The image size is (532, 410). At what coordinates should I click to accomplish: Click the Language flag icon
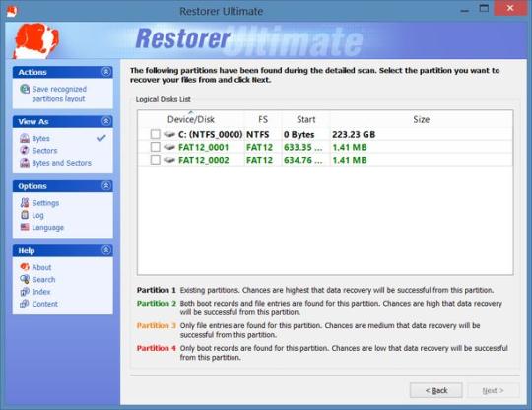tap(25, 227)
